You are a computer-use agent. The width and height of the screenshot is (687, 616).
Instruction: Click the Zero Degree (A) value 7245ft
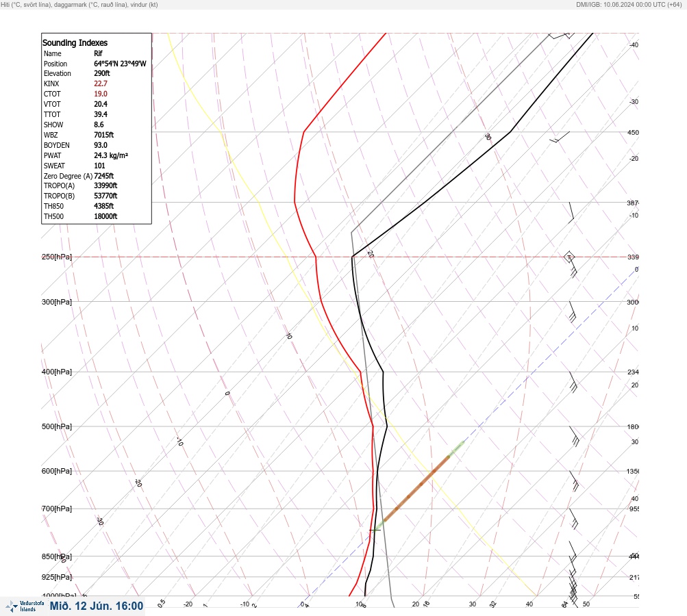point(104,176)
